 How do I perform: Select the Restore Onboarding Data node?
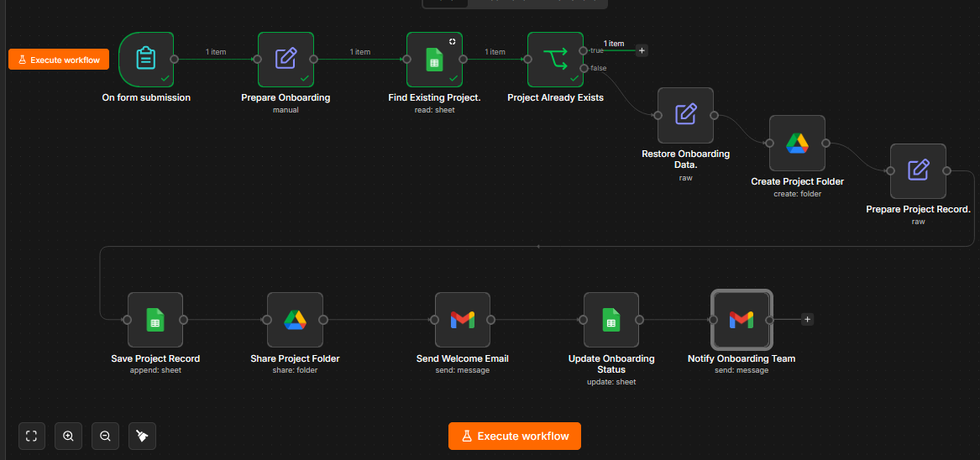coord(685,115)
